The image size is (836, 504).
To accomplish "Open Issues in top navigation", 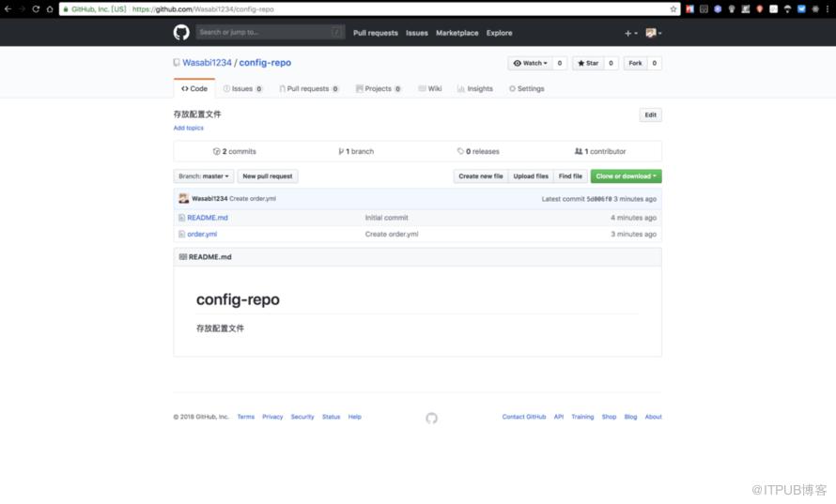I will (x=417, y=33).
